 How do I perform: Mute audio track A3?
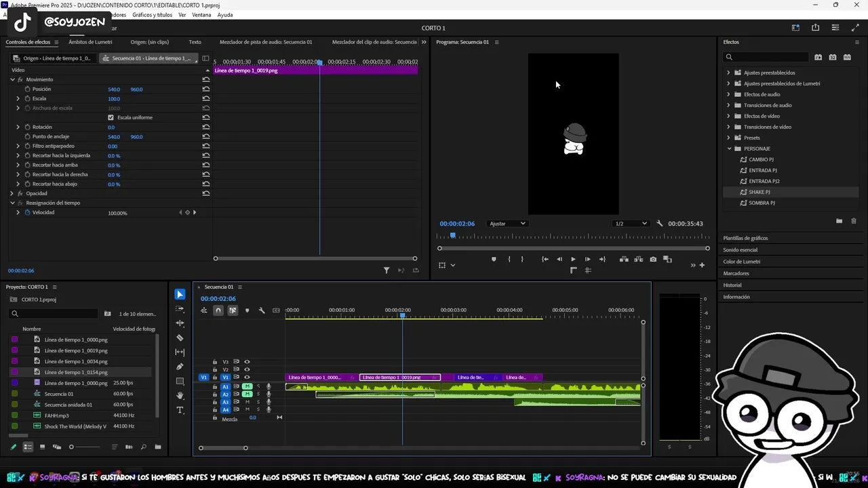[248, 402]
